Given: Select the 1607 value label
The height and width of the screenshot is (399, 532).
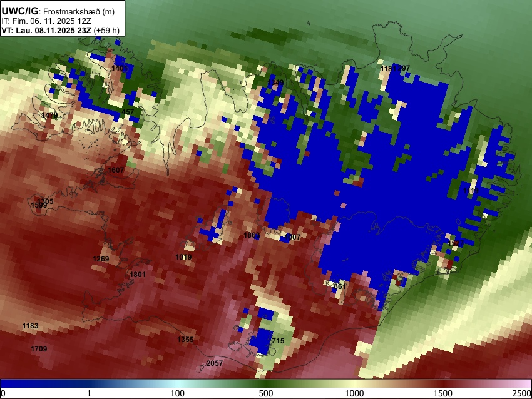Looking at the screenshot, I should (116, 170).
